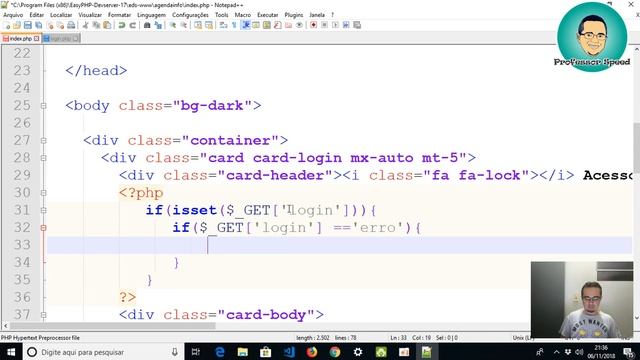Screen dimensions: 640x360
Task: Start macro recording with red dot icon
Action: 313,25
